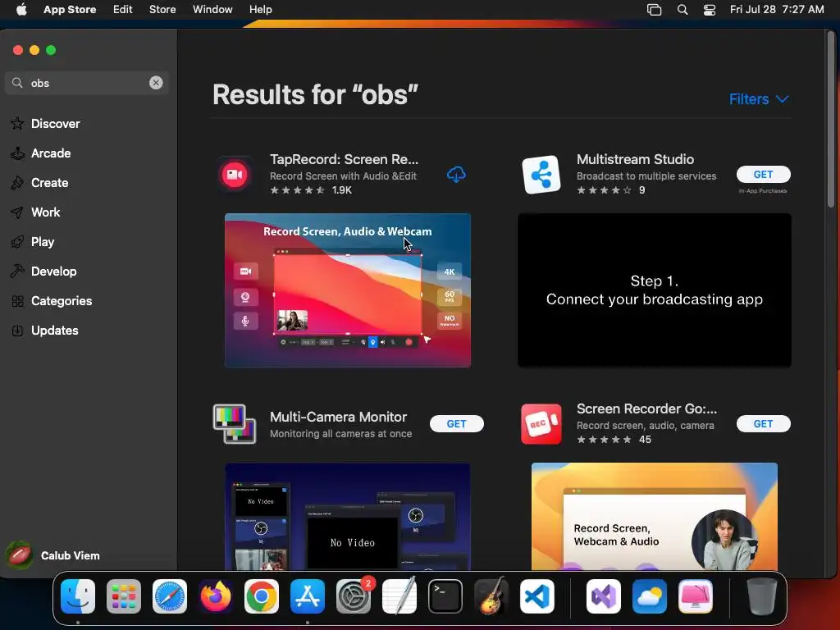Screen dimensions: 840x630
Task: View Multi-Camera Monitor screenshot preview
Action: click(348, 517)
